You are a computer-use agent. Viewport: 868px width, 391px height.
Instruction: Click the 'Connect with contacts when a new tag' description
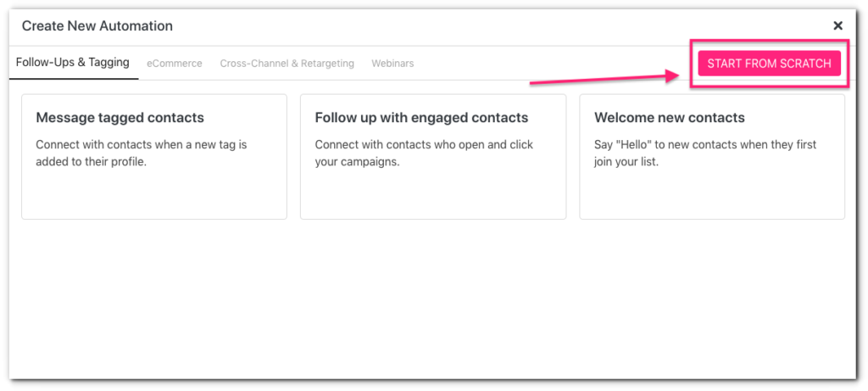click(x=142, y=154)
